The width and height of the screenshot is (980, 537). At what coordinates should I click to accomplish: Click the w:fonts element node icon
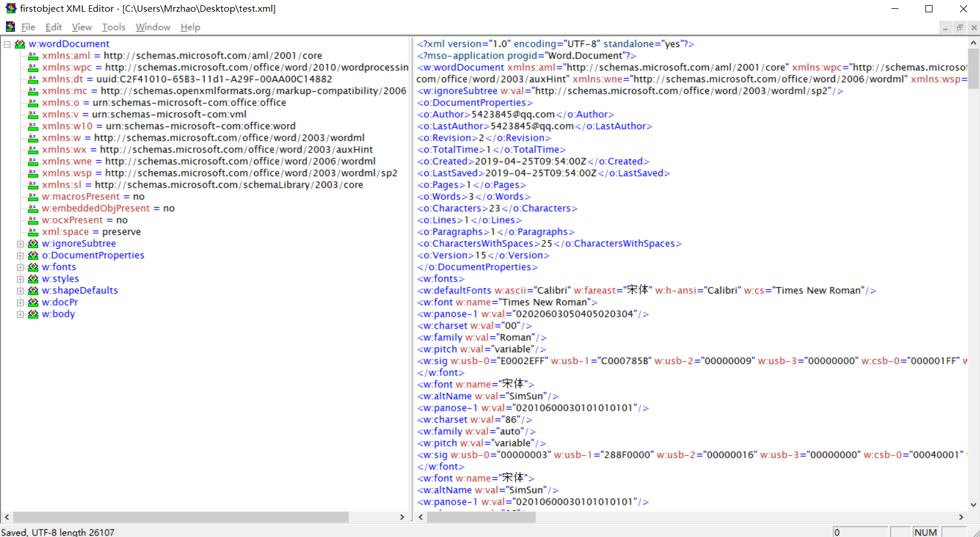[x=33, y=267]
